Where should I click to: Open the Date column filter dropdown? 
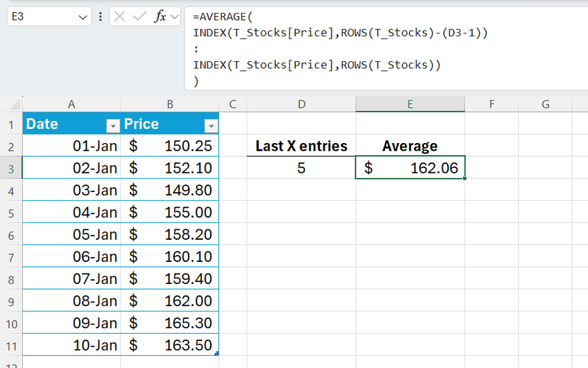pyautogui.click(x=112, y=125)
